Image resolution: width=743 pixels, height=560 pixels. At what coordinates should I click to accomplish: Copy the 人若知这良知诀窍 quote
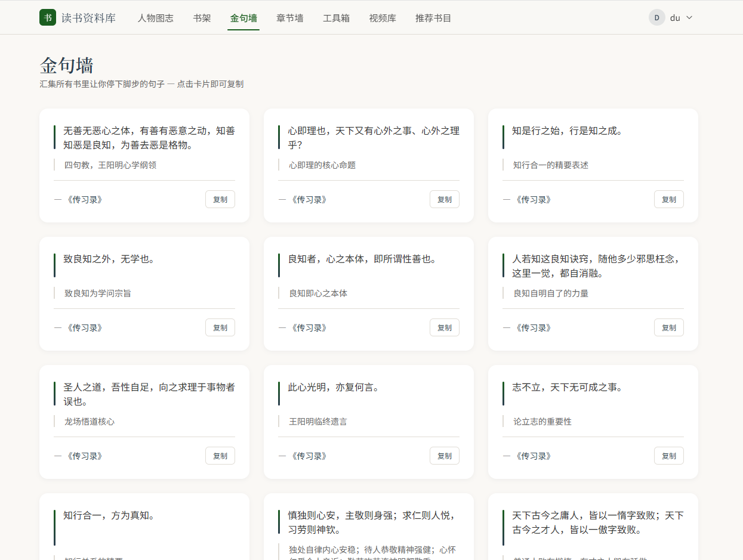[669, 327]
